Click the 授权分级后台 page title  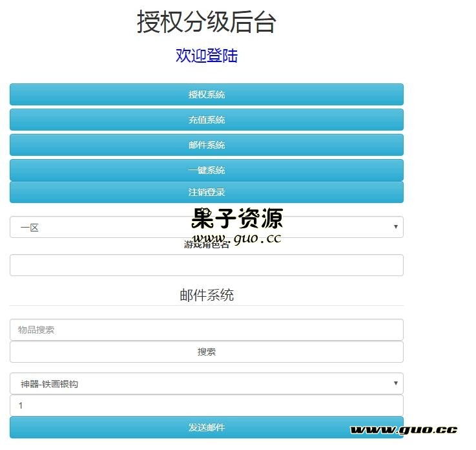[207, 22]
